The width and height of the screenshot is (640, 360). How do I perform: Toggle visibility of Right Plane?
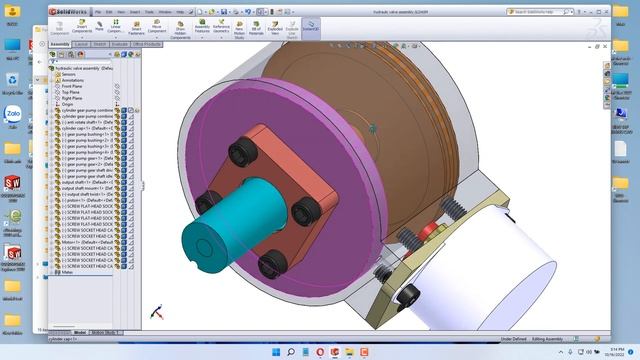tap(117, 98)
